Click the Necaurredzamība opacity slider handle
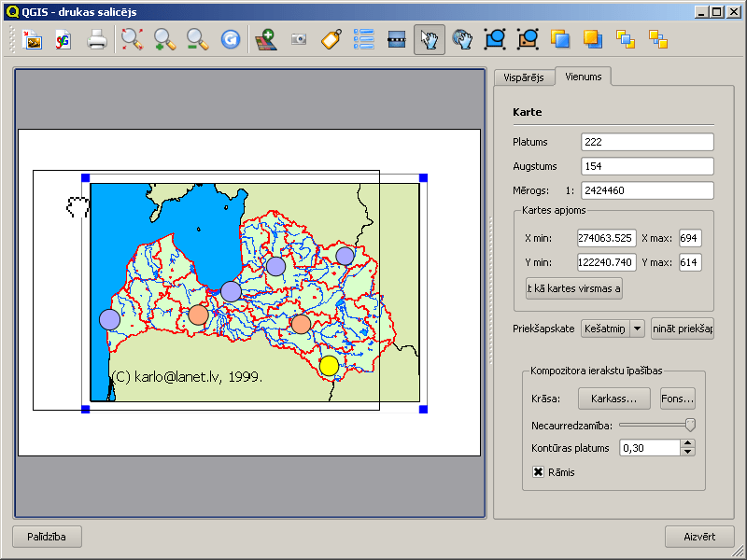 (690, 425)
